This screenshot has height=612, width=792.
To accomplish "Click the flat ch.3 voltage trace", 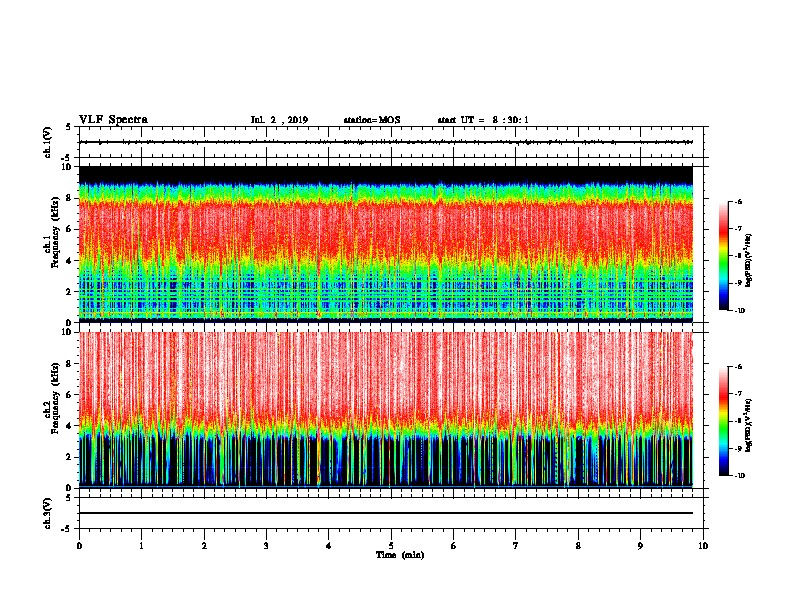I will pyautogui.click(x=386, y=513).
